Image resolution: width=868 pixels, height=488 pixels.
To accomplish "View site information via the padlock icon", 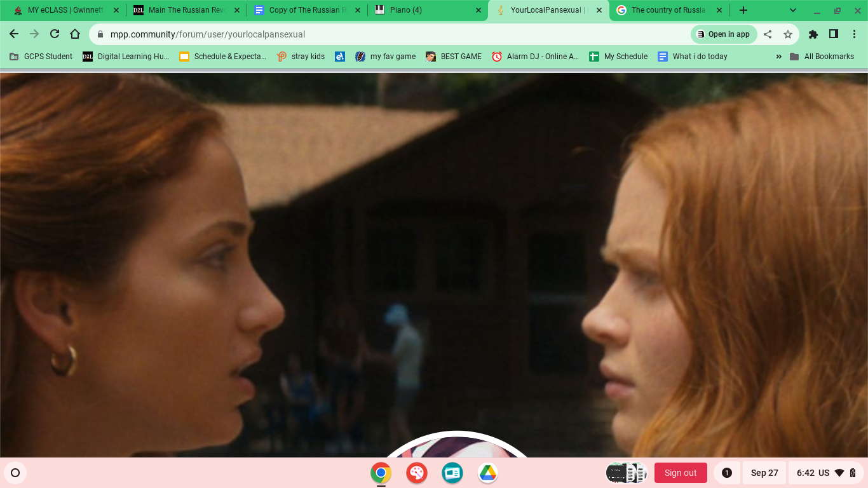I will click(100, 34).
